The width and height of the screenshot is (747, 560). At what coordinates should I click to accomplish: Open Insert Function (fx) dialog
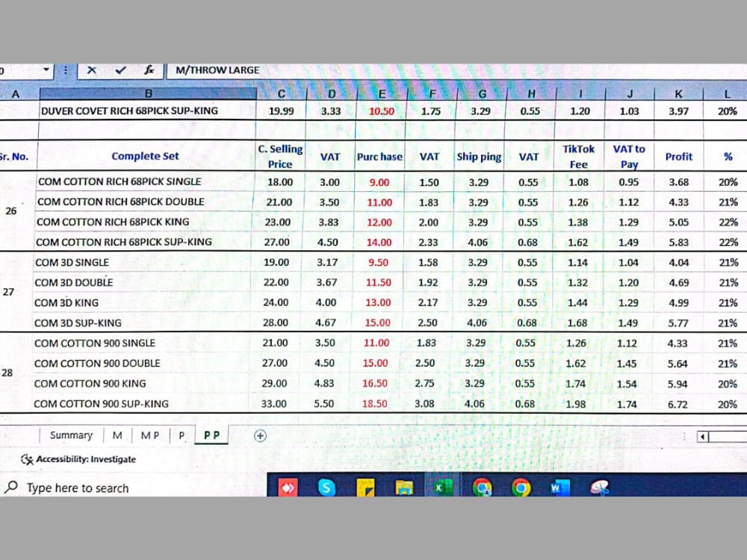(x=149, y=70)
